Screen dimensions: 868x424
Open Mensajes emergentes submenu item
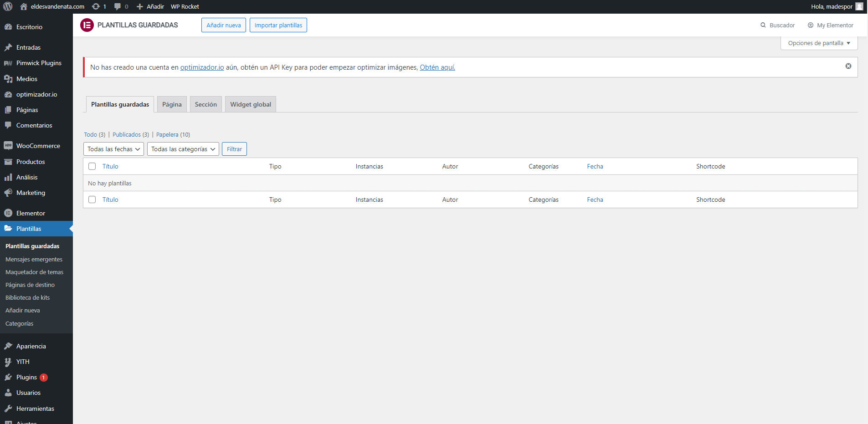[34, 259]
